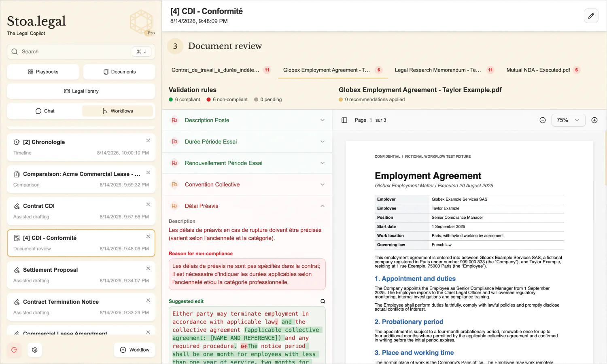This screenshot has height=364, width=607.
Task: Click the "3. Place and working time" heading
Action: (414, 353)
